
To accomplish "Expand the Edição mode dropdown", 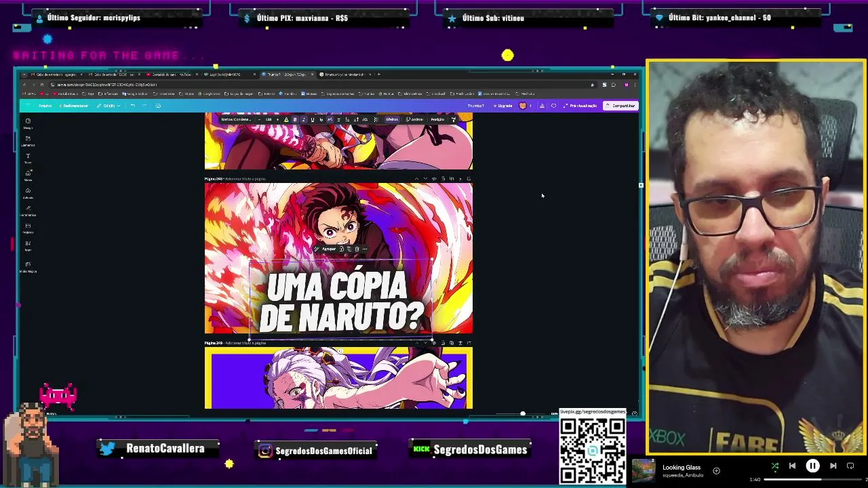I will (108, 106).
